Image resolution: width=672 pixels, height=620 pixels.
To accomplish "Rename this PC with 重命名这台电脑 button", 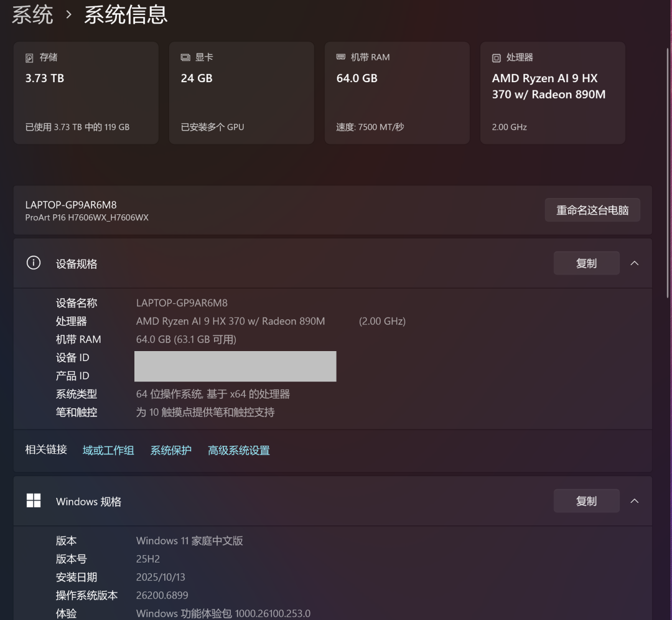I will (x=592, y=210).
